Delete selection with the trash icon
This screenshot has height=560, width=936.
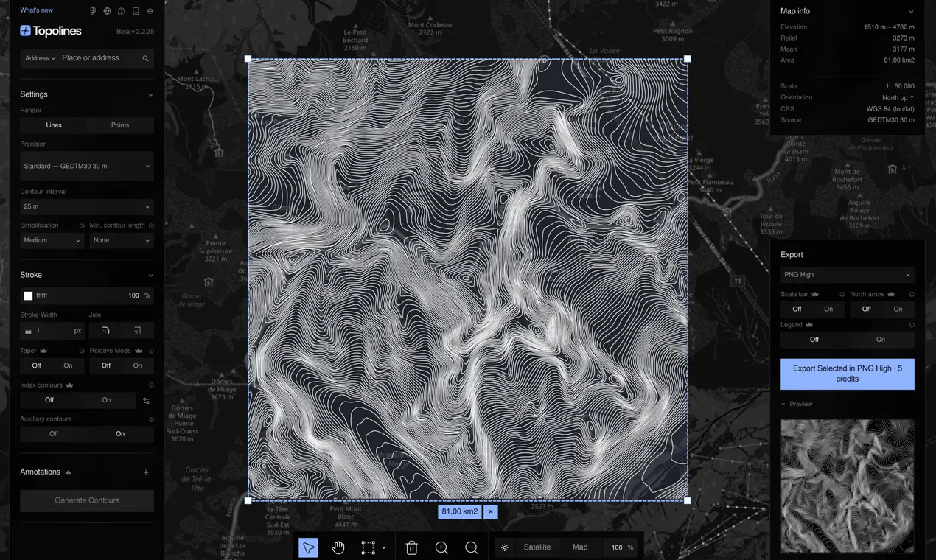pos(412,547)
